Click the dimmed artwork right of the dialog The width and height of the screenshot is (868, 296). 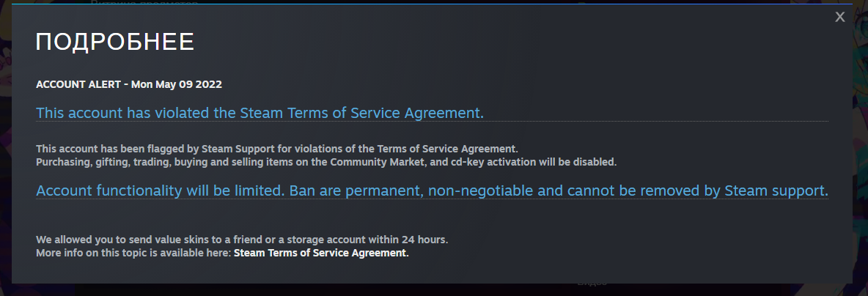click(860, 147)
